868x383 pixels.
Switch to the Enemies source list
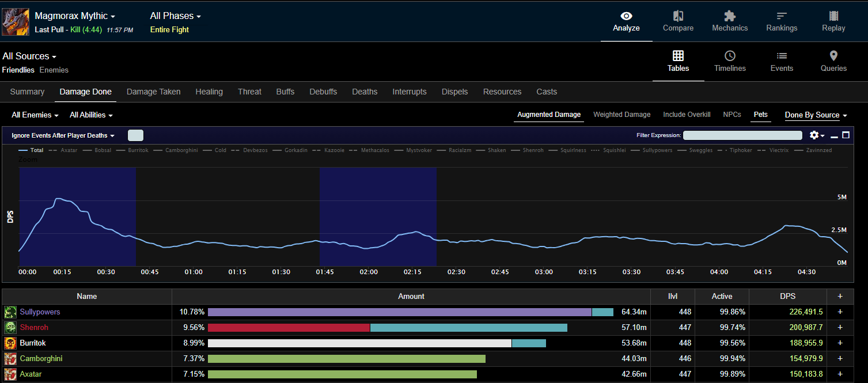[x=54, y=69]
